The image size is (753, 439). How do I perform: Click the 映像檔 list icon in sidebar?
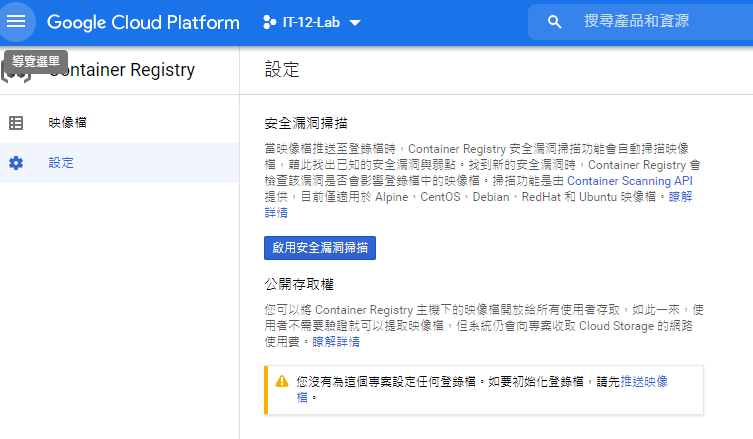[16, 123]
